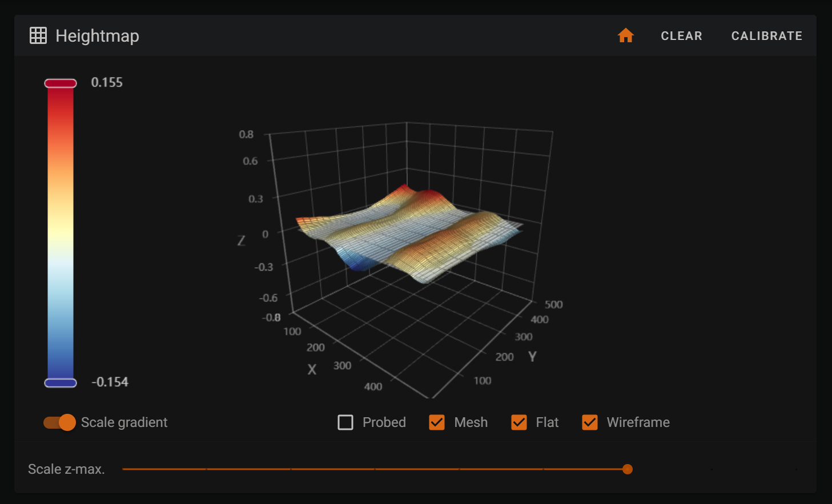Viewport: 832px width, 504px height.
Task: Disable the Scale gradient switch
Action: [x=60, y=422]
